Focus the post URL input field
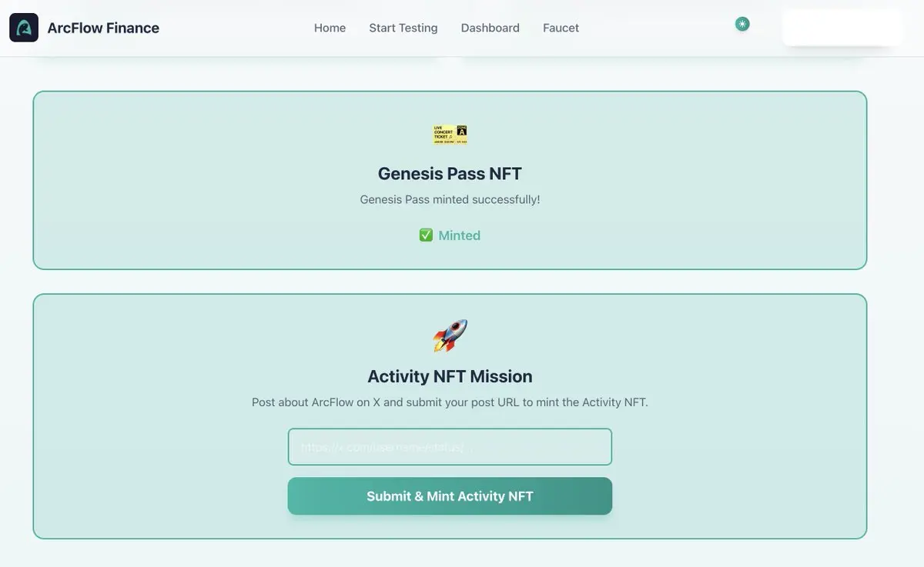This screenshot has width=924, height=567. point(450,447)
